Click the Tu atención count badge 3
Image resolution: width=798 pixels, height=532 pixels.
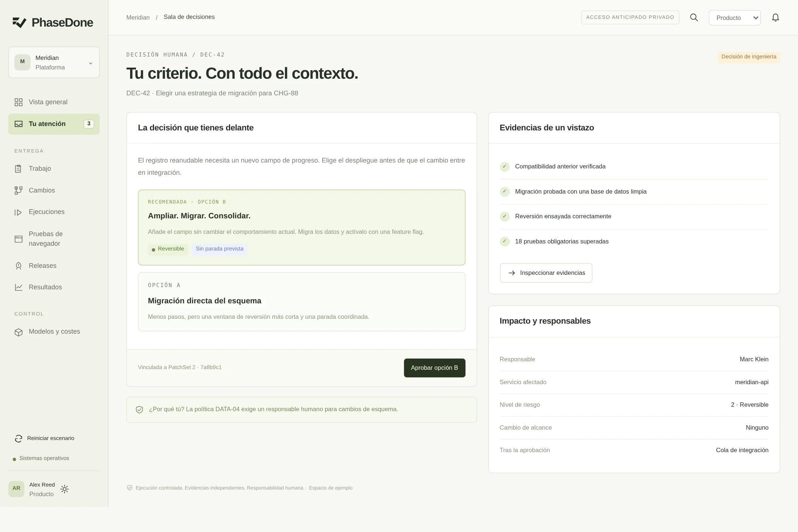click(x=89, y=124)
